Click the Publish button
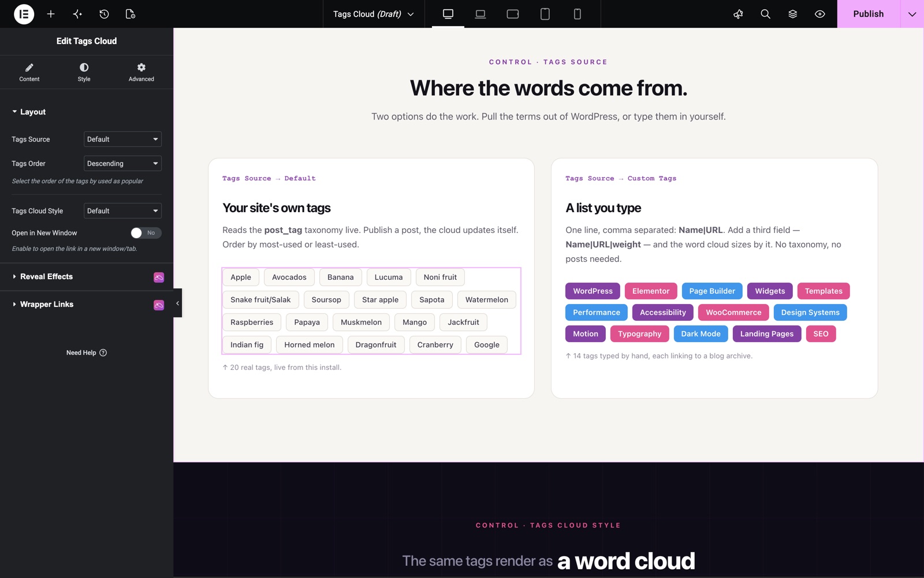924x578 pixels. (x=869, y=14)
